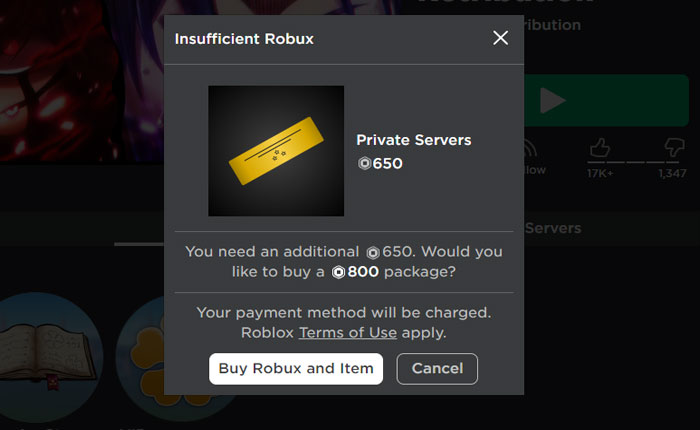Click the Robux icon before the 800 package
The width and height of the screenshot is (700, 430).
(x=340, y=271)
